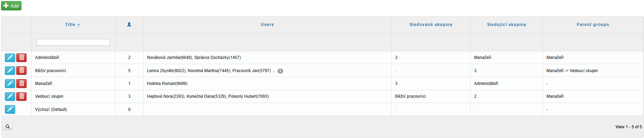644x138 pixels.
Task: Edit the Manažeři group
Action: click(x=10, y=83)
